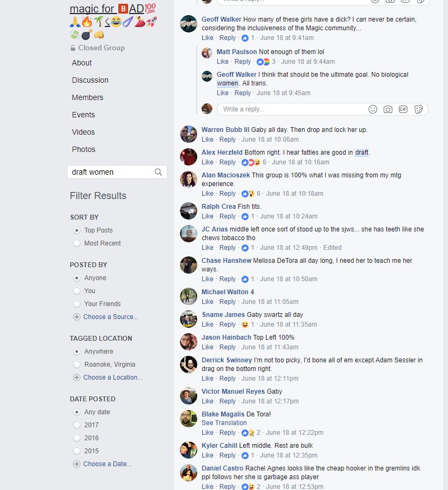Open the Discussion section
Image resolution: width=448 pixels, height=490 pixels.
point(90,80)
